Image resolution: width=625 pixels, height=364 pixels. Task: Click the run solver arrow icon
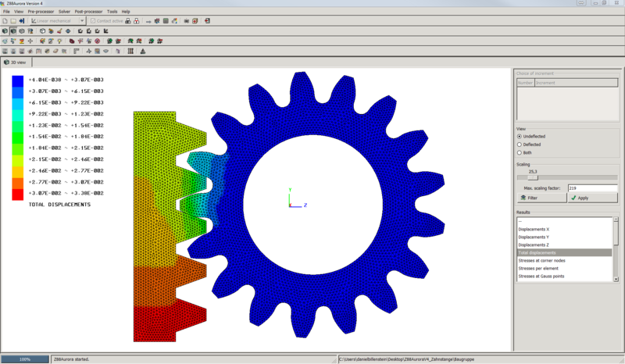point(148,21)
